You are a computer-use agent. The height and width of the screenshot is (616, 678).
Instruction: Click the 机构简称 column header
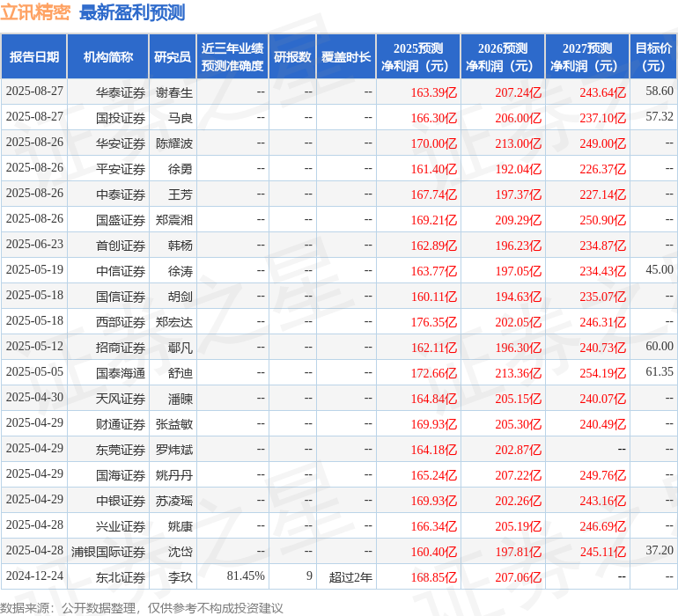point(107,57)
